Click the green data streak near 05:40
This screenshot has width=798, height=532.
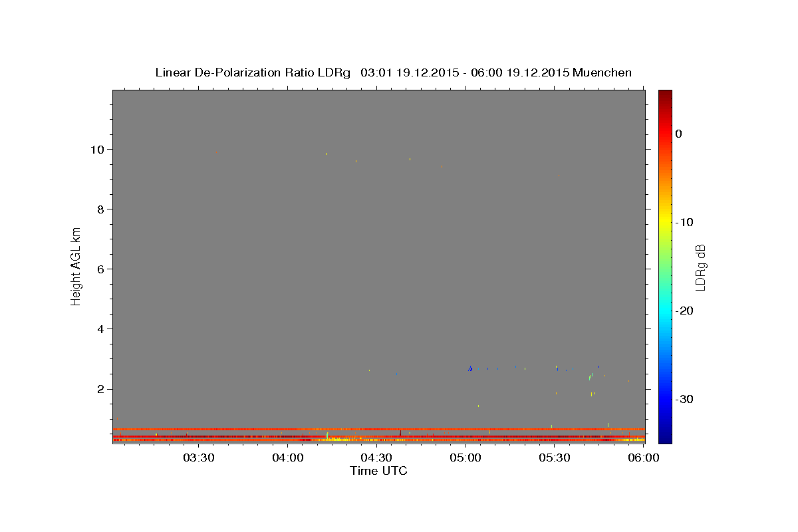tap(591, 376)
